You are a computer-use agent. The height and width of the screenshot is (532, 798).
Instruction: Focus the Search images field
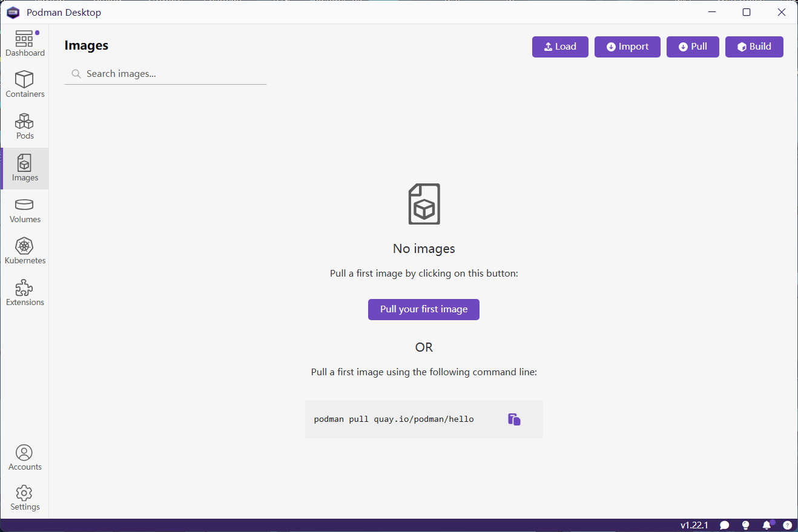pos(165,74)
